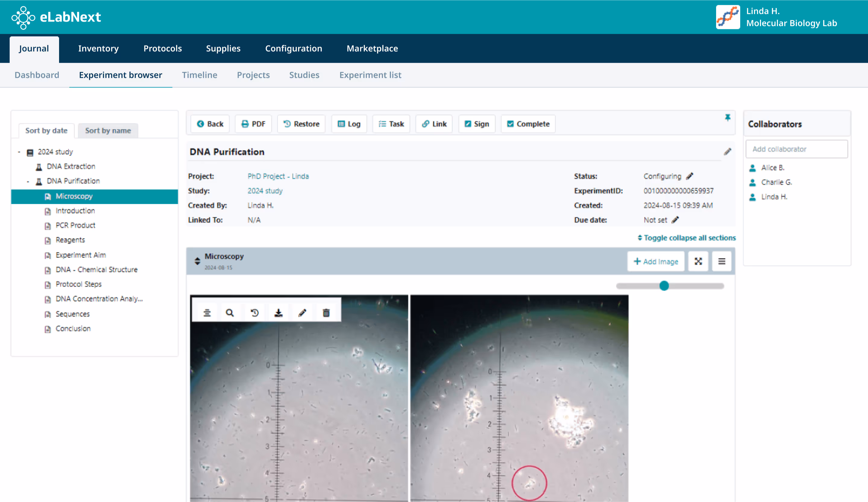Click the DNA Extraction flask icon
The height and width of the screenshot is (502, 868).
coord(39,167)
